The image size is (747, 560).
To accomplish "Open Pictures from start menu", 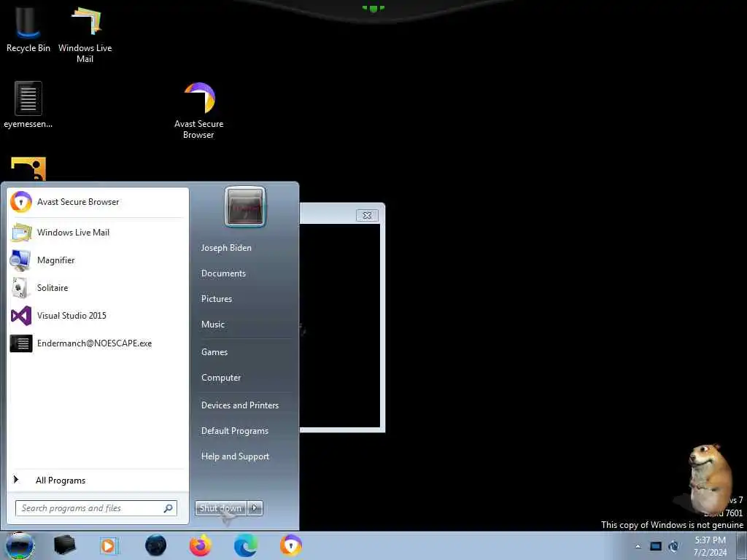I will (217, 298).
